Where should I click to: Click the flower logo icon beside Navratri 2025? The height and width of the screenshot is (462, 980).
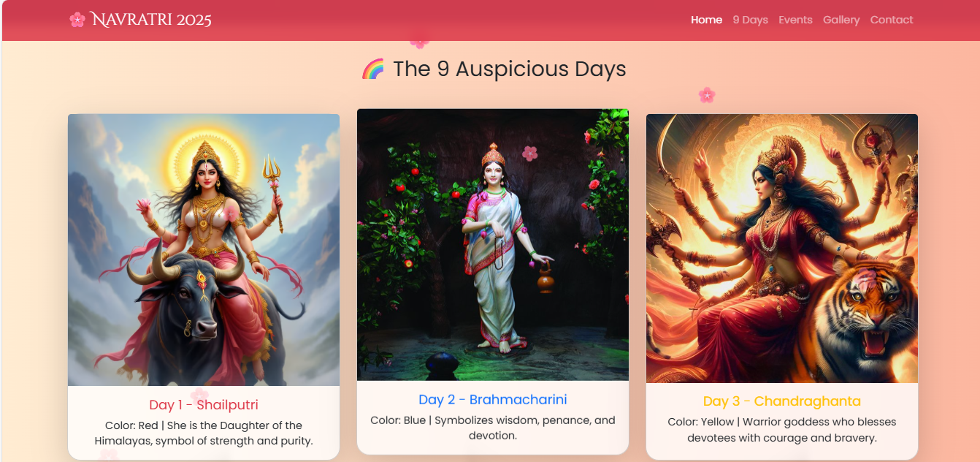(77, 20)
